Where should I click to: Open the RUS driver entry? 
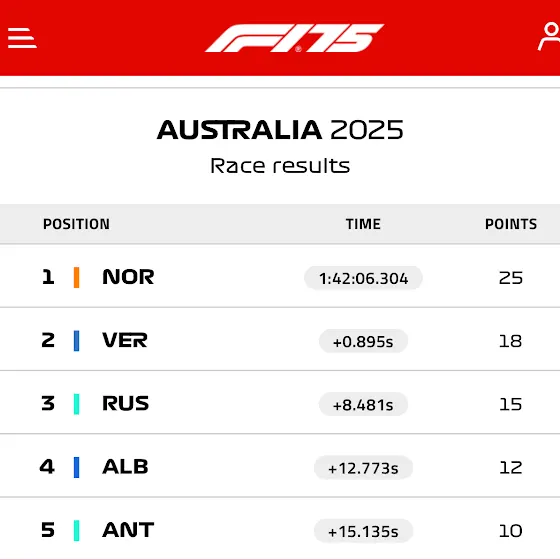pyautogui.click(x=280, y=403)
